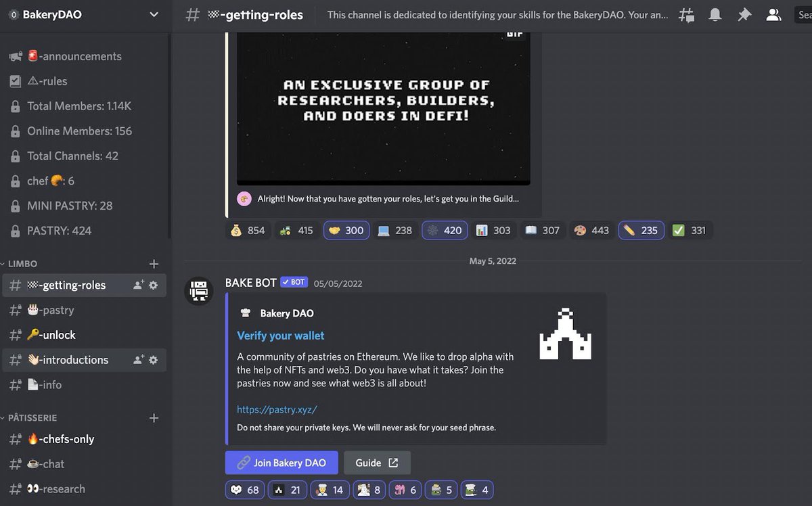Click the chain link icon on Join button
The image size is (812, 506).
[x=243, y=463]
